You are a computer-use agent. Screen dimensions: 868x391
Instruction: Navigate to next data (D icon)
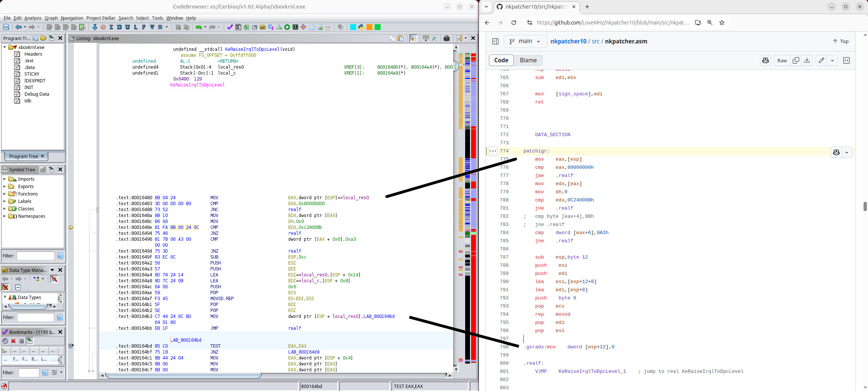pyautogui.click(x=119, y=27)
